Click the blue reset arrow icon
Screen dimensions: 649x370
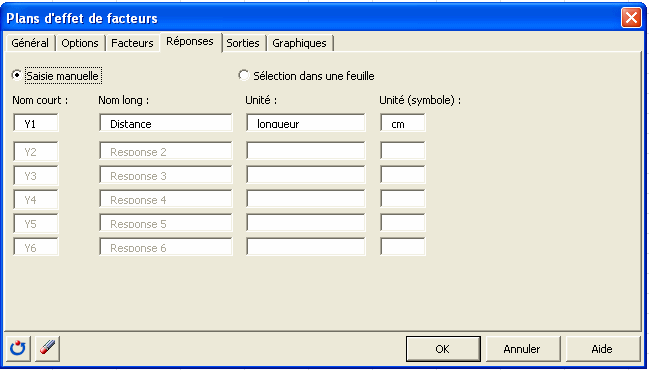pos(18,348)
